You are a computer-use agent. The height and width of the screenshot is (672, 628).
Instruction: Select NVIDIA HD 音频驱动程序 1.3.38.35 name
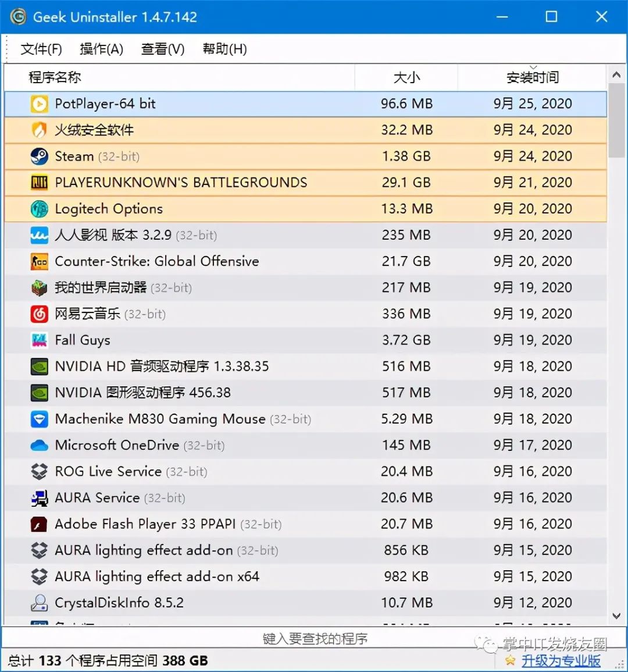(x=162, y=367)
